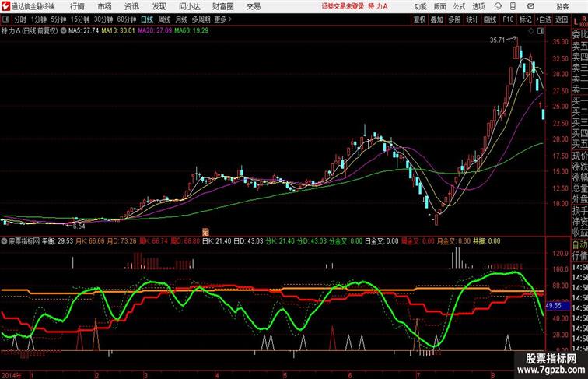Switch to the 15分钟 period tab
The image size is (588, 379).
(80, 19)
